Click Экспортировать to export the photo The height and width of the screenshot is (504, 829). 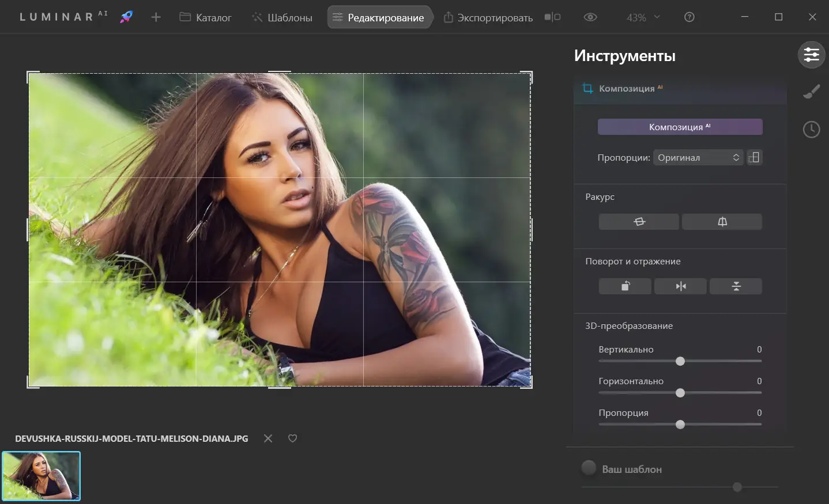pyautogui.click(x=487, y=17)
